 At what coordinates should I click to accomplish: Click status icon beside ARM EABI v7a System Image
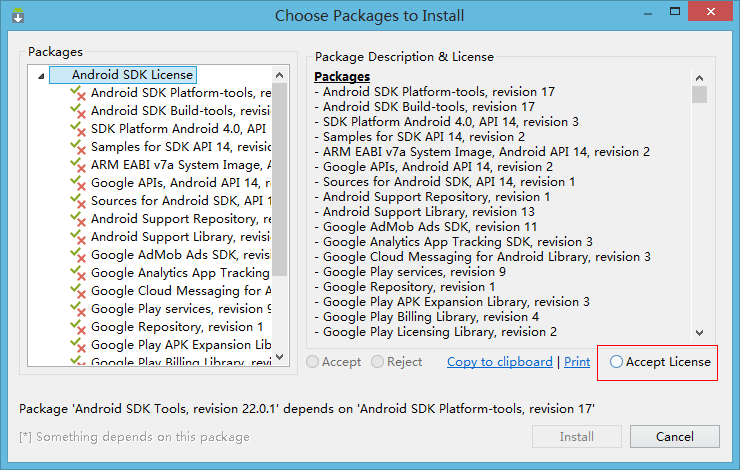coord(78,165)
